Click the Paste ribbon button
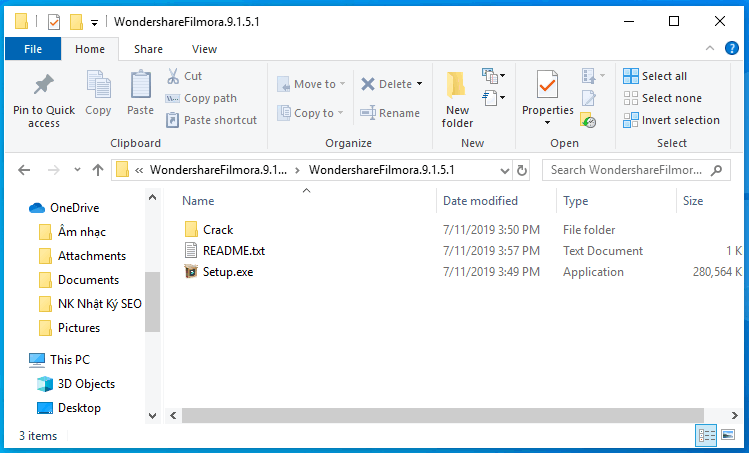 point(140,93)
